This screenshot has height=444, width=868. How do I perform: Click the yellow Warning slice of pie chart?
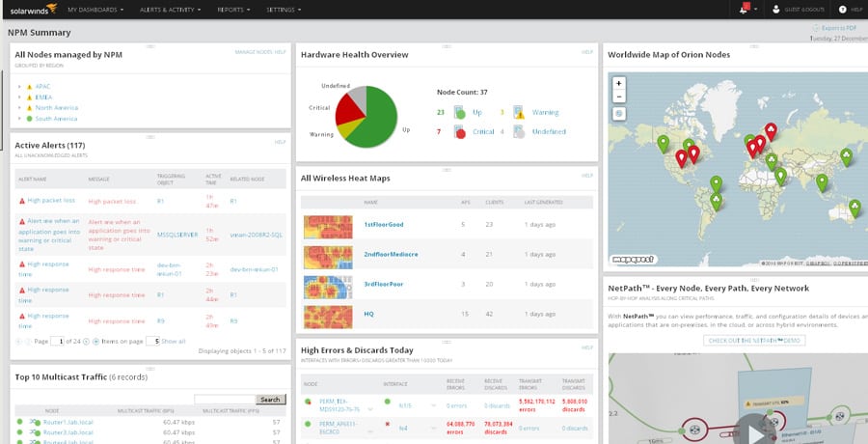click(x=349, y=128)
